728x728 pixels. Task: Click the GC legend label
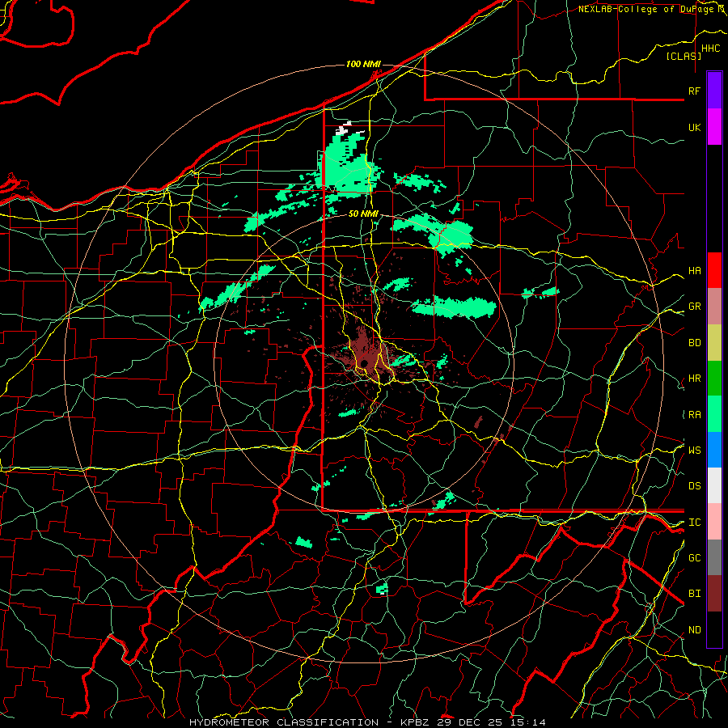point(694,558)
